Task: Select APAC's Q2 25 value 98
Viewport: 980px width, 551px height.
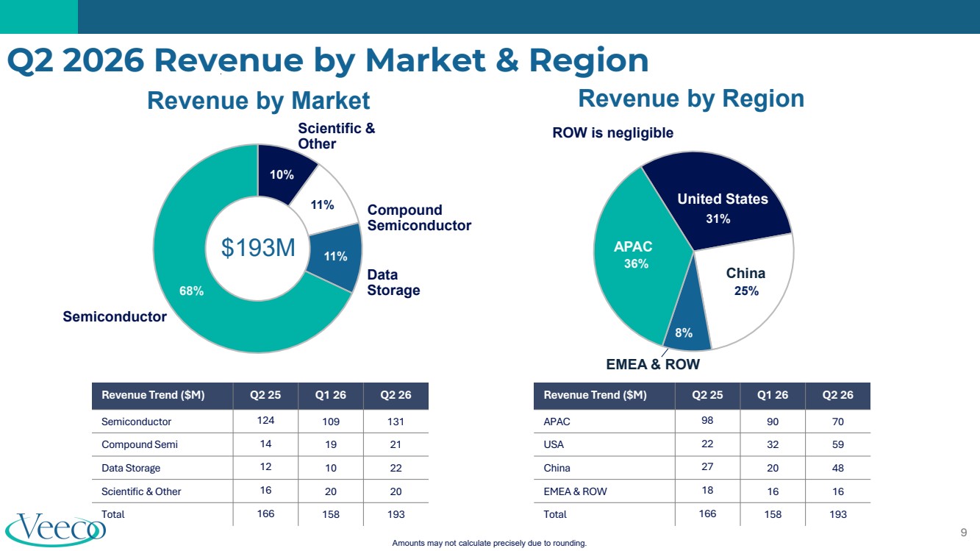Action: click(x=707, y=421)
